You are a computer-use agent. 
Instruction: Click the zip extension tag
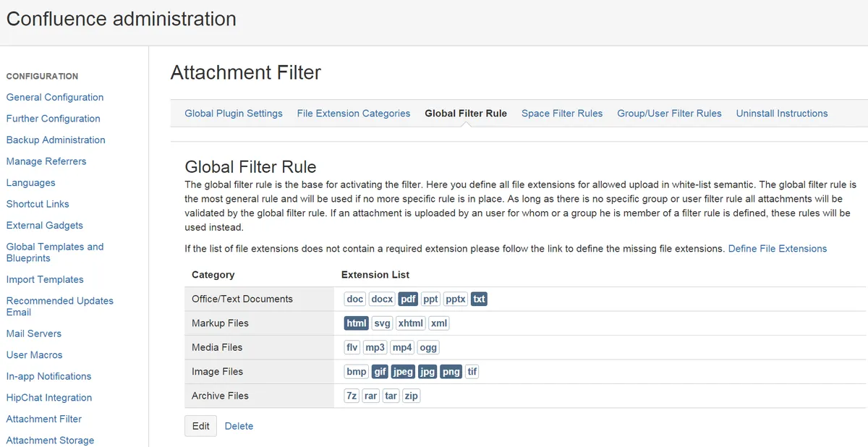[x=412, y=396]
